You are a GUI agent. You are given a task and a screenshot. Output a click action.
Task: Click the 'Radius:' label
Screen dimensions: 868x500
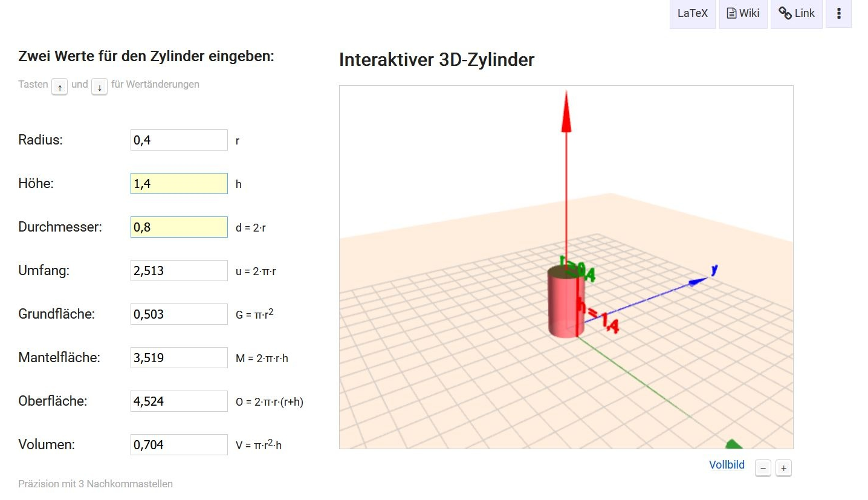[40, 140]
